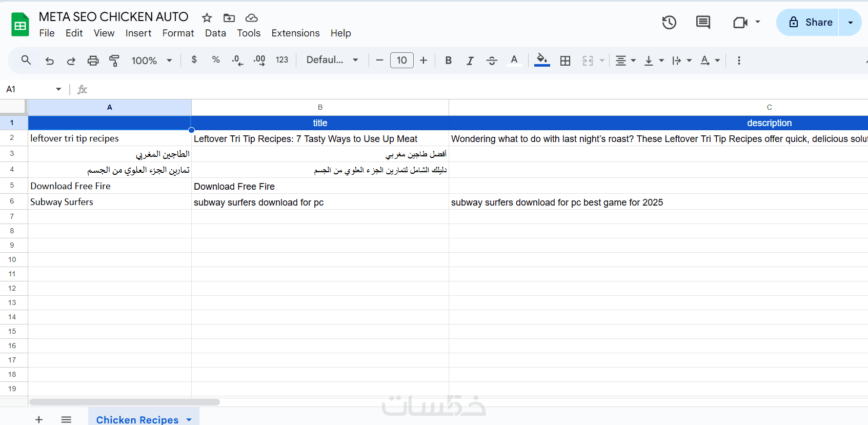Start a video call from camera icon

(740, 22)
